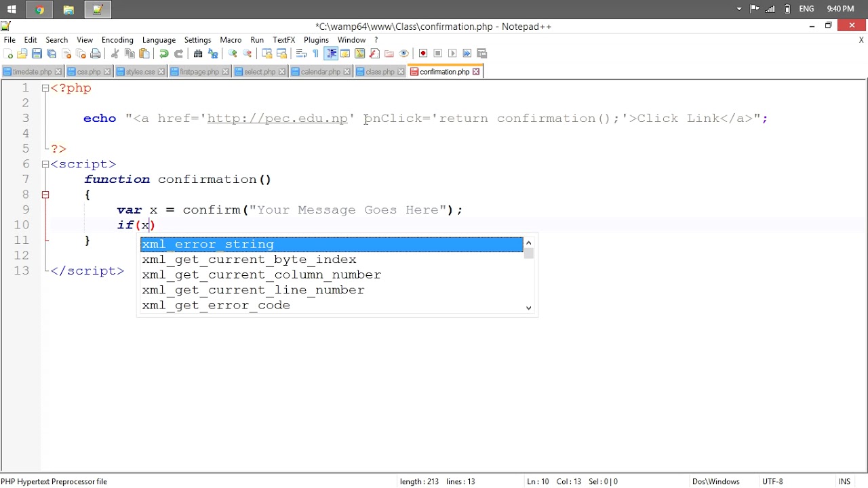Close the select.php tab
868x488 pixels.
pos(282,72)
